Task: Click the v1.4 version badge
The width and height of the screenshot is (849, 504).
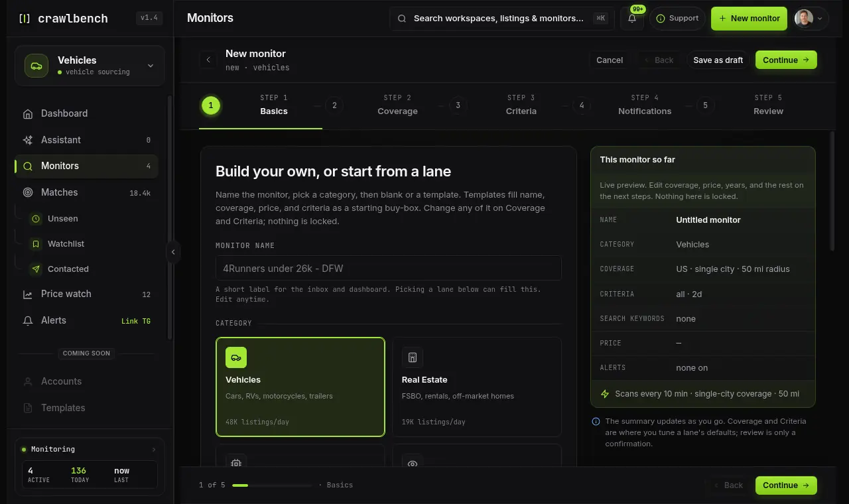Action: coord(149,19)
